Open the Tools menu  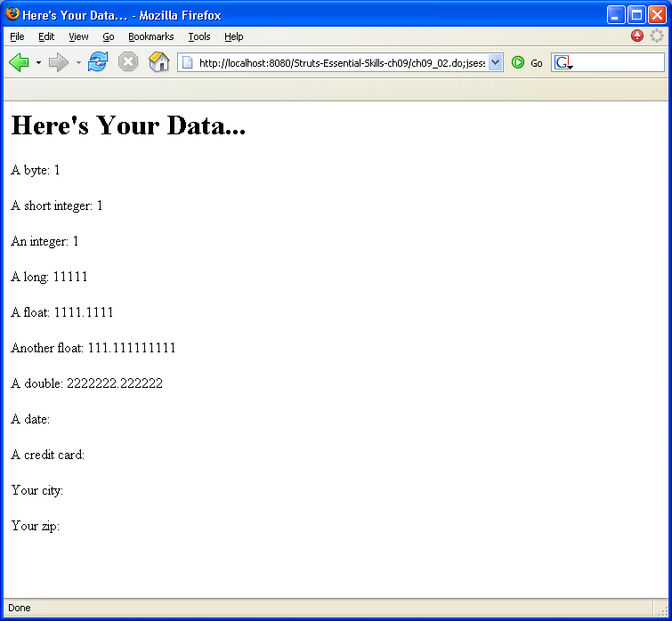[199, 36]
